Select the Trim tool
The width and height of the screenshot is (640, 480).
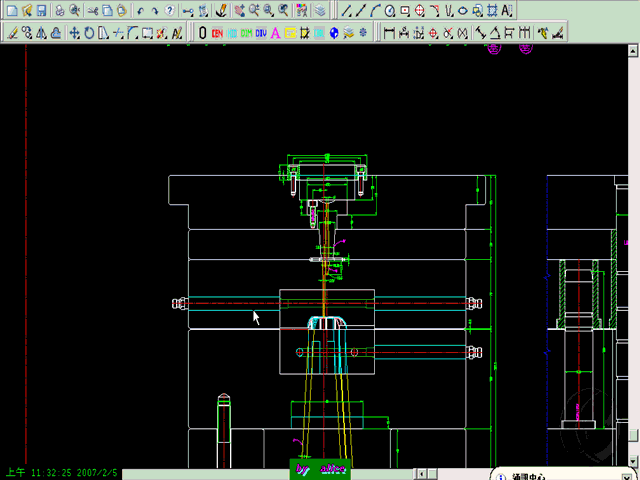point(118,33)
